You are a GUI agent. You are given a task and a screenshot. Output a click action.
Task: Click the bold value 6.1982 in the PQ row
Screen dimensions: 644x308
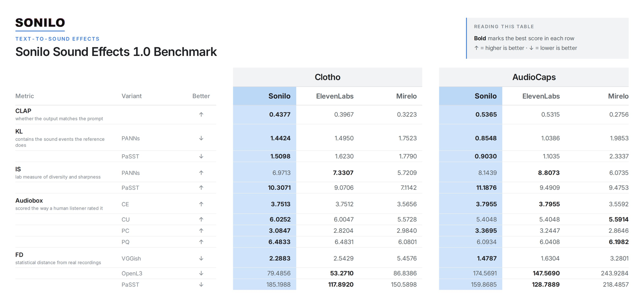619,242
